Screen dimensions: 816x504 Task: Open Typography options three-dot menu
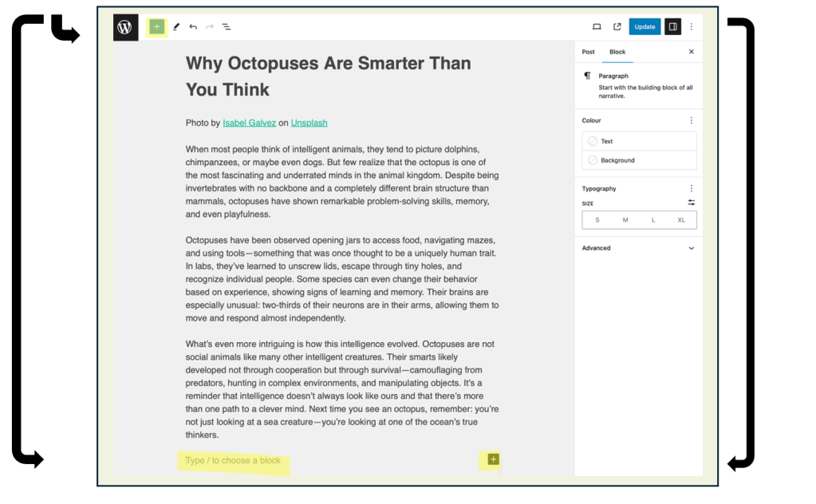tap(691, 189)
